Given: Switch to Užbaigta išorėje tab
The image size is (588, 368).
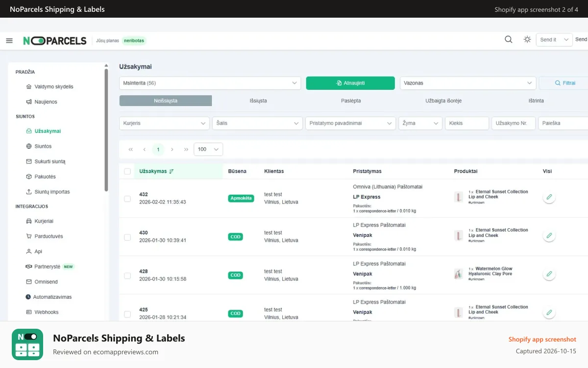Looking at the screenshot, I should tap(443, 101).
